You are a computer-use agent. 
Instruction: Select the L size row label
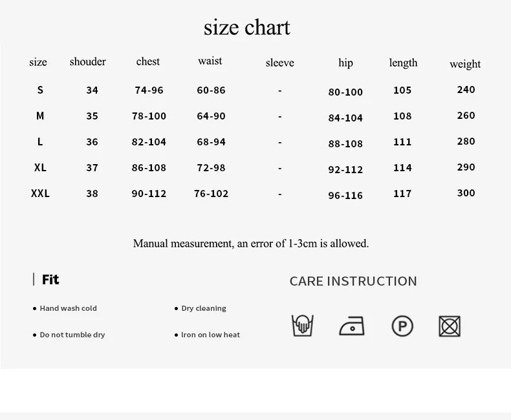(x=40, y=142)
